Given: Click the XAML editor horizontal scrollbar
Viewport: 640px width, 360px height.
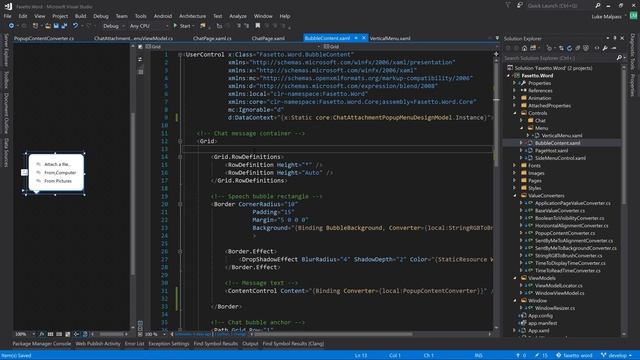Looking at the screenshot, I should coord(332,334).
